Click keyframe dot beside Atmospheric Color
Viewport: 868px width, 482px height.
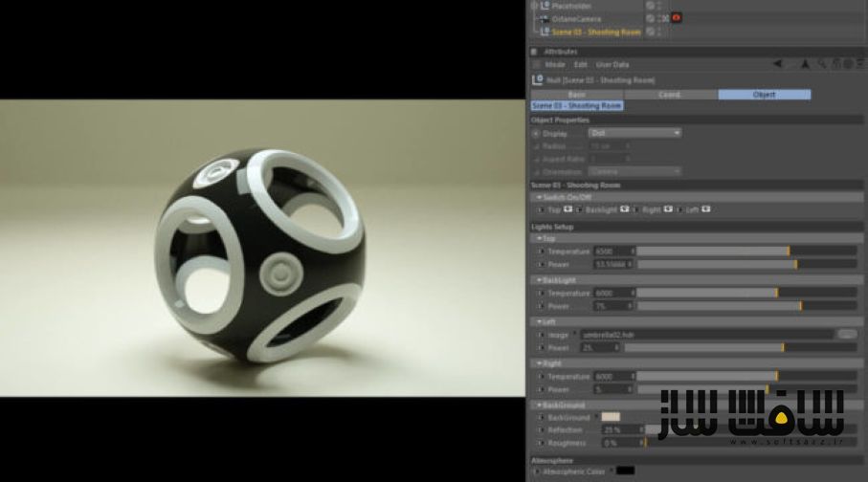click(x=536, y=471)
